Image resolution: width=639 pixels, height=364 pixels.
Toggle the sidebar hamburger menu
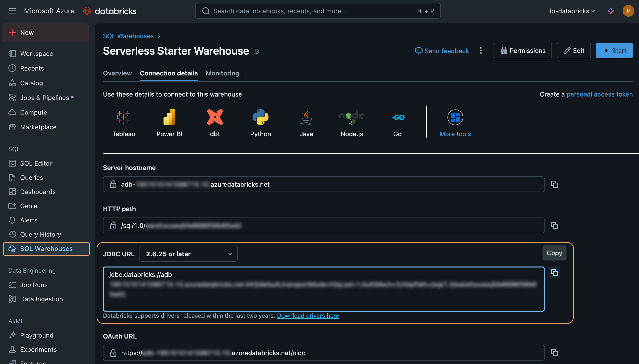point(12,11)
